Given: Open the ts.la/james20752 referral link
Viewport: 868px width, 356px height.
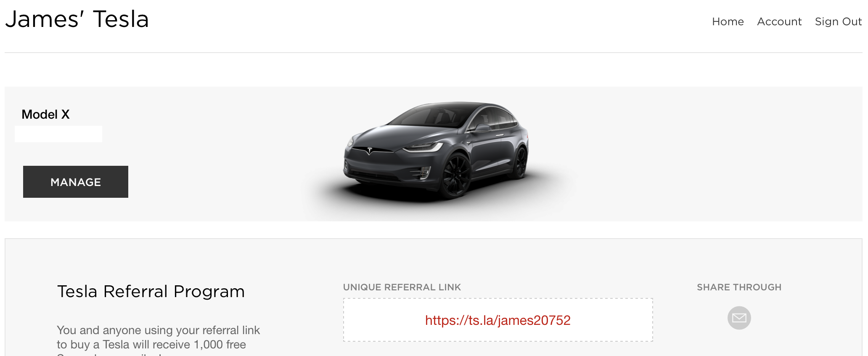Looking at the screenshot, I should click(x=498, y=320).
